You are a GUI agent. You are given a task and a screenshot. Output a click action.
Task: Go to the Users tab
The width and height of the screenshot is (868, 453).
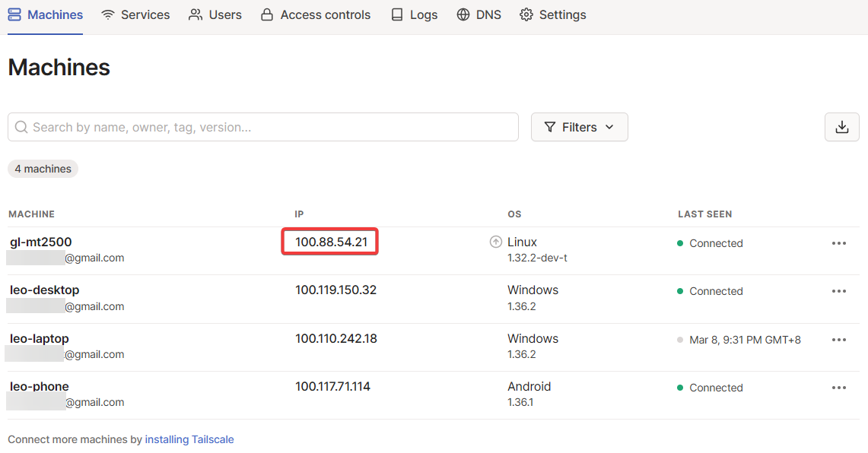point(215,15)
